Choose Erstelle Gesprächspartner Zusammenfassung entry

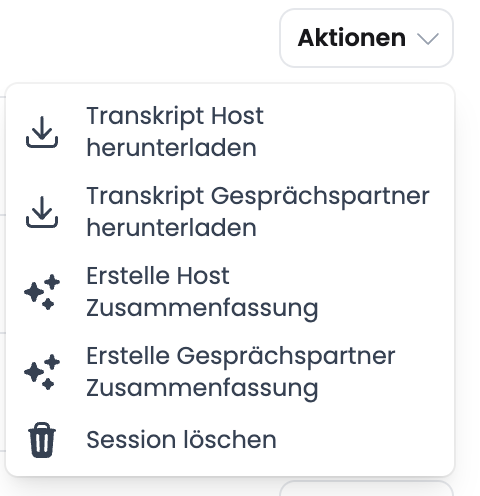pos(230,372)
